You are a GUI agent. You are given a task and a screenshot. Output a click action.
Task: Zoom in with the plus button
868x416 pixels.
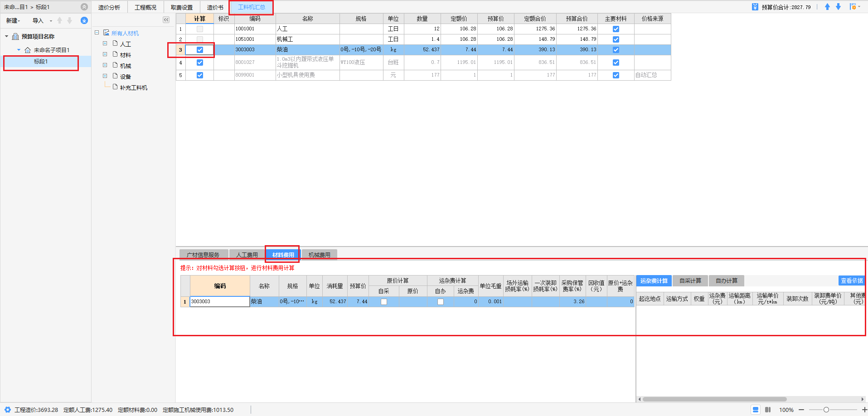pyautogui.click(x=864, y=410)
